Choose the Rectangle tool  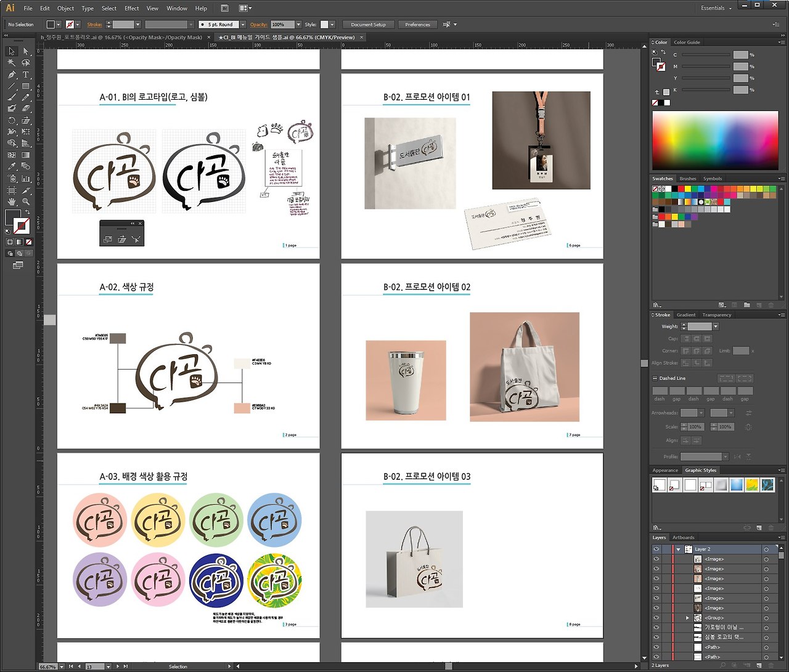pos(26,86)
